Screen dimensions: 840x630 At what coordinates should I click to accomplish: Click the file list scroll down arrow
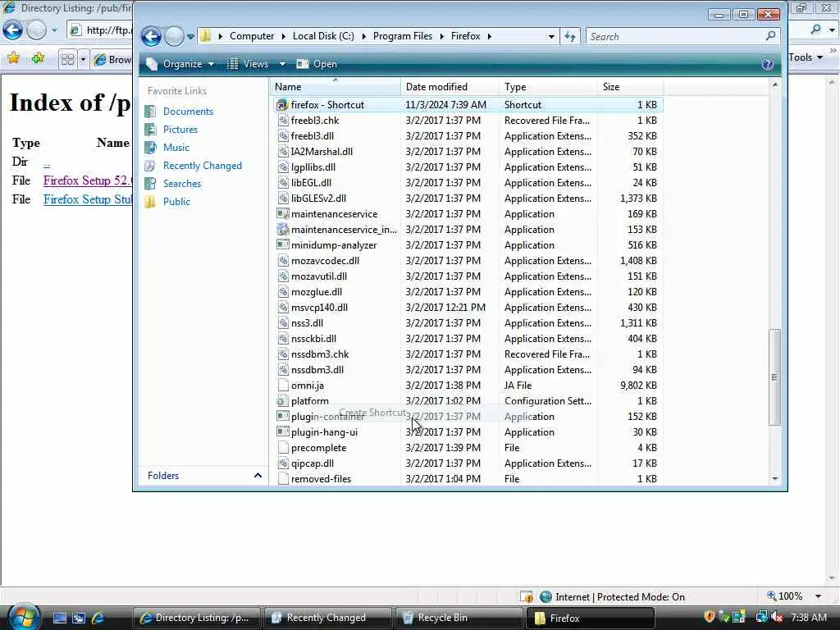point(774,478)
